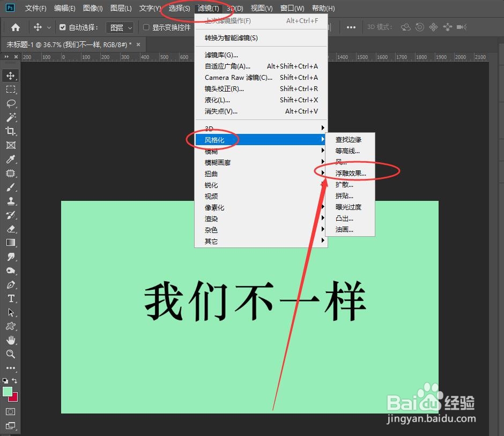Select the Lasso tool

tap(11, 103)
